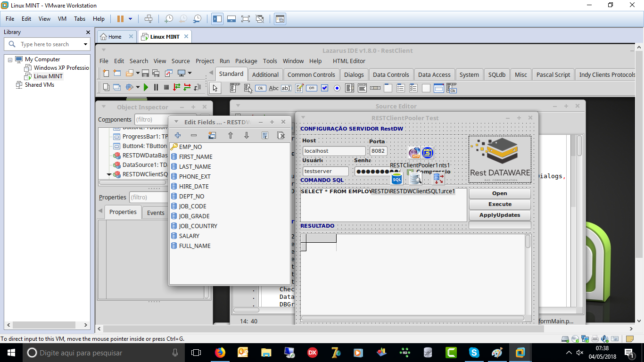Open Firefox from the Windows taskbar
Image resolution: width=644 pixels, height=362 pixels.
click(x=220, y=353)
